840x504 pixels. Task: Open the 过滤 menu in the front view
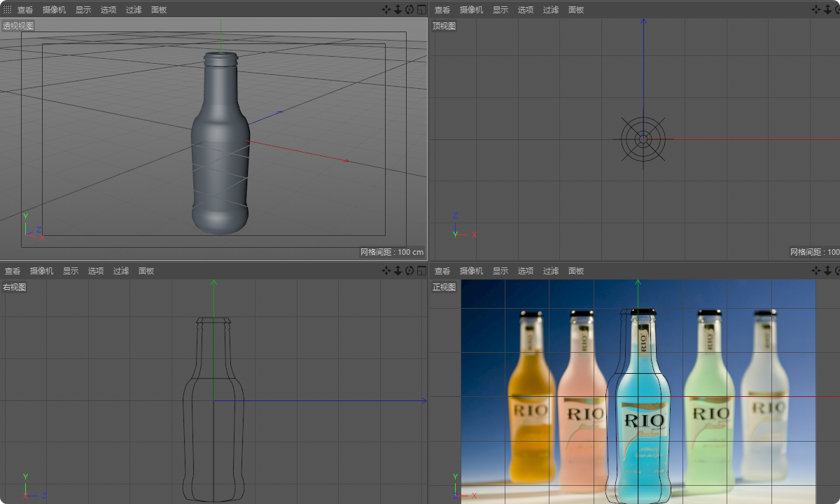(551, 271)
